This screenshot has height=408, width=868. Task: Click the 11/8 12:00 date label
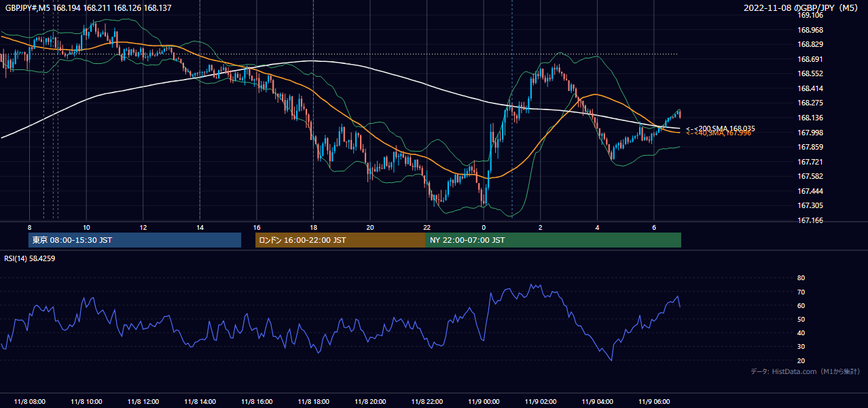[x=143, y=402]
